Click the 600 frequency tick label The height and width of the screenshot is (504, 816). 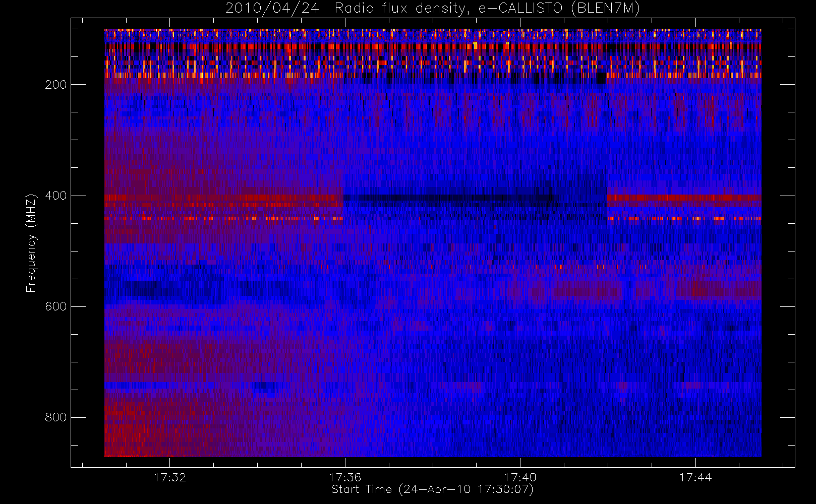coord(55,306)
